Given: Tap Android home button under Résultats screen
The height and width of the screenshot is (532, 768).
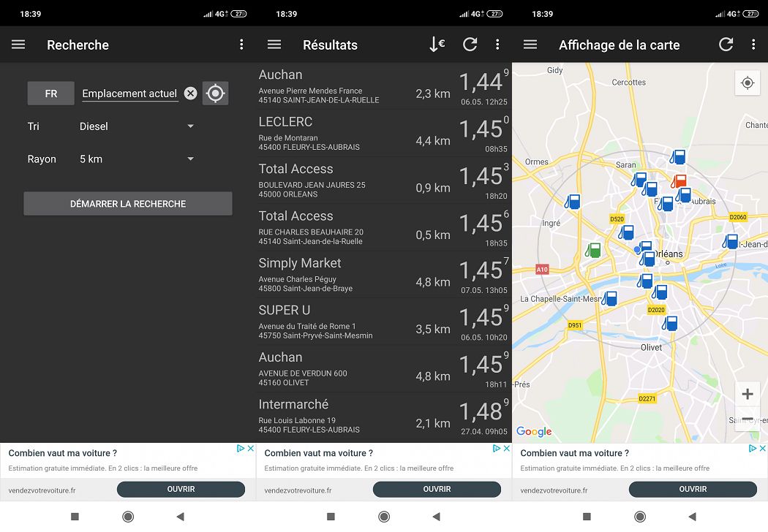Looking at the screenshot, I should 384,517.
